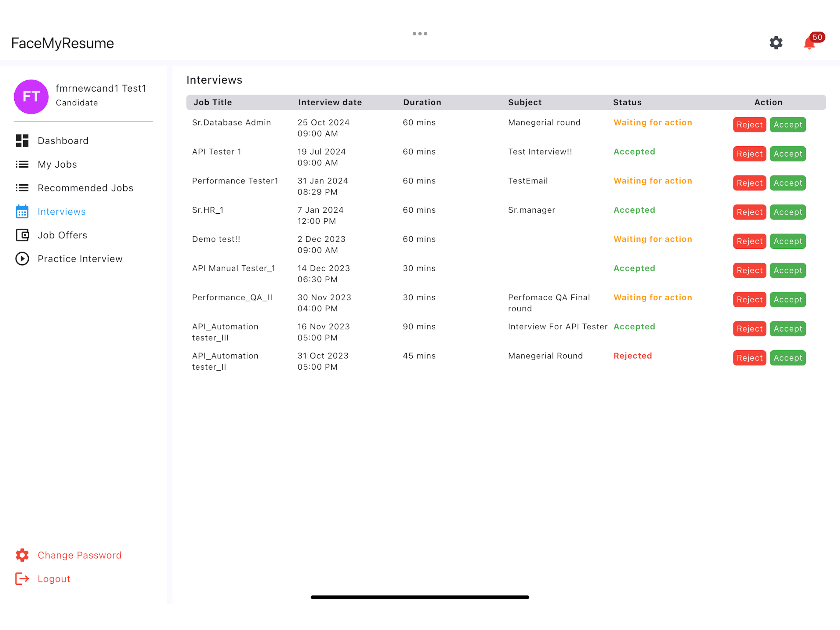This screenshot has width=840, height=630.
Task: Click the FaceMyResume logo text
Action: point(63,43)
